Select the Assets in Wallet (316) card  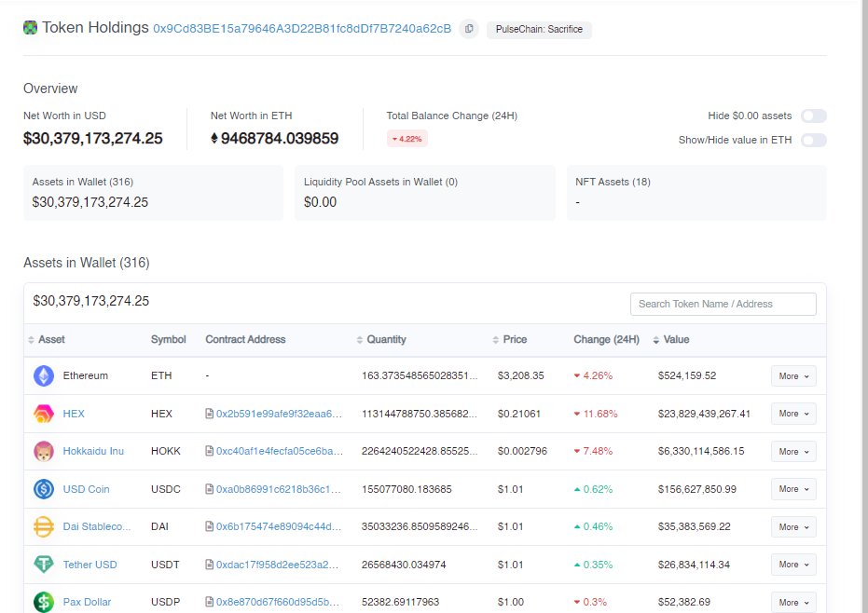click(153, 193)
